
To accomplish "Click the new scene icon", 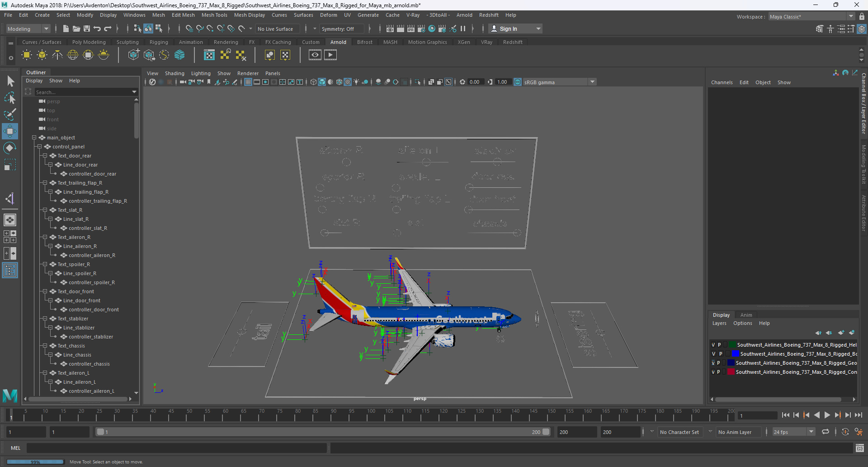I will pos(66,29).
